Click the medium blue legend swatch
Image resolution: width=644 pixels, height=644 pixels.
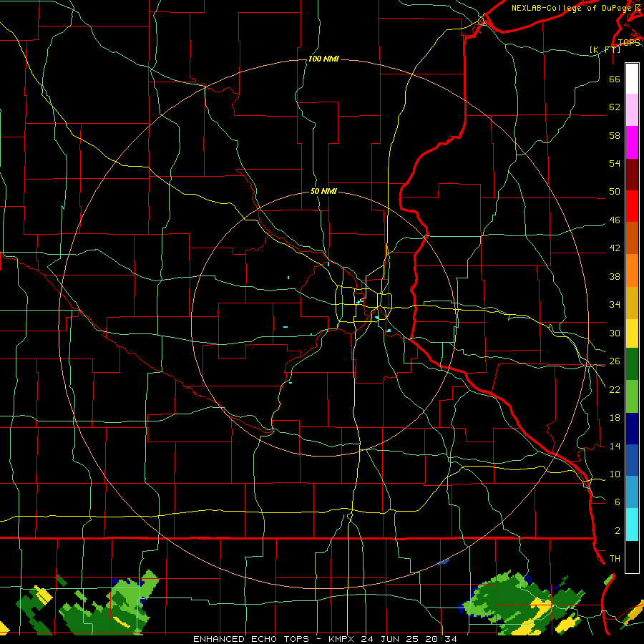coord(632,460)
